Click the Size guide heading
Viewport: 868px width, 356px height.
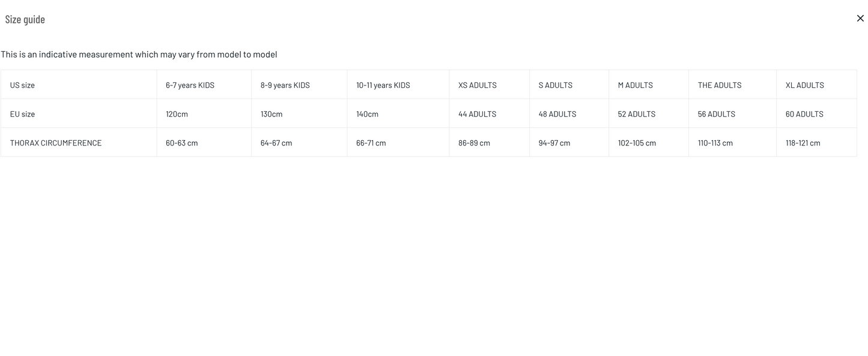pos(25,19)
